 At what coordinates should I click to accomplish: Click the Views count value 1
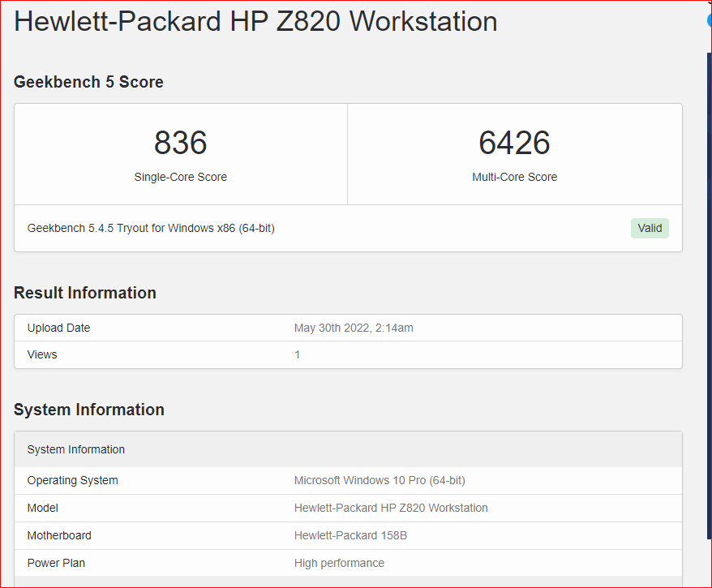(297, 354)
